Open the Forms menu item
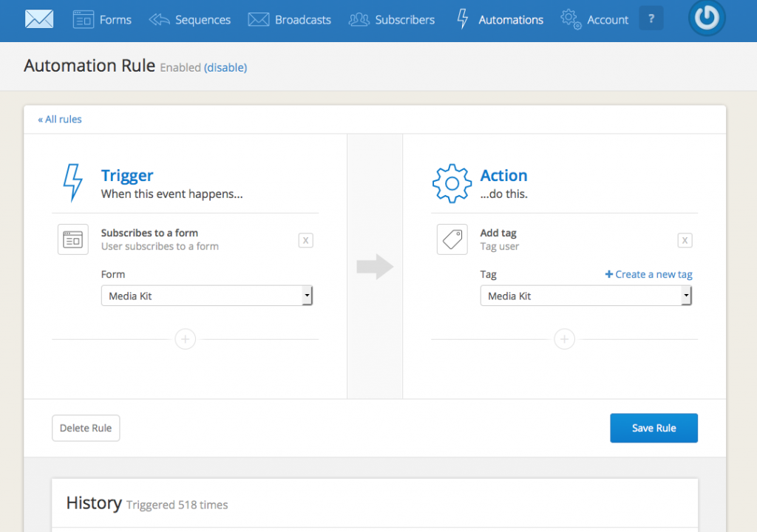Viewport: 757px width, 532px height. (102, 20)
